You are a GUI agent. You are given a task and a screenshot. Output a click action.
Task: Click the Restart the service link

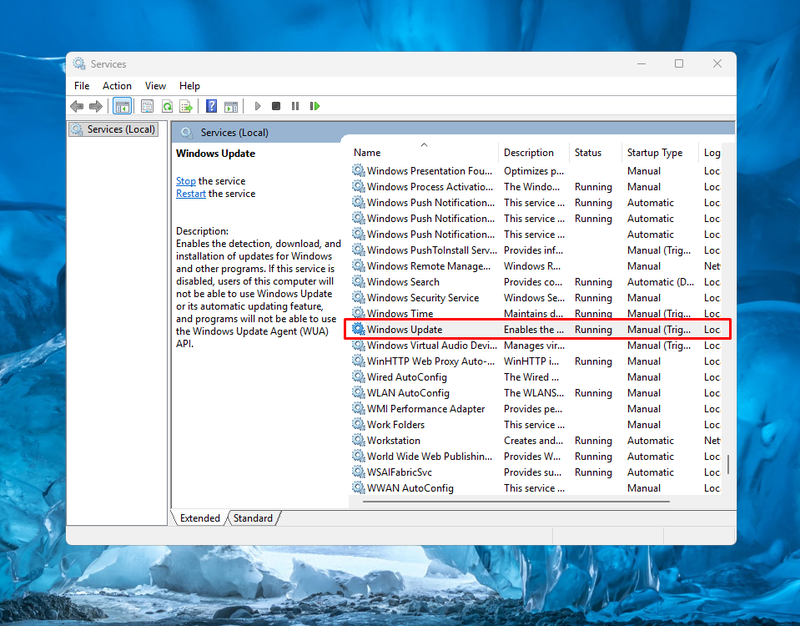point(191,194)
